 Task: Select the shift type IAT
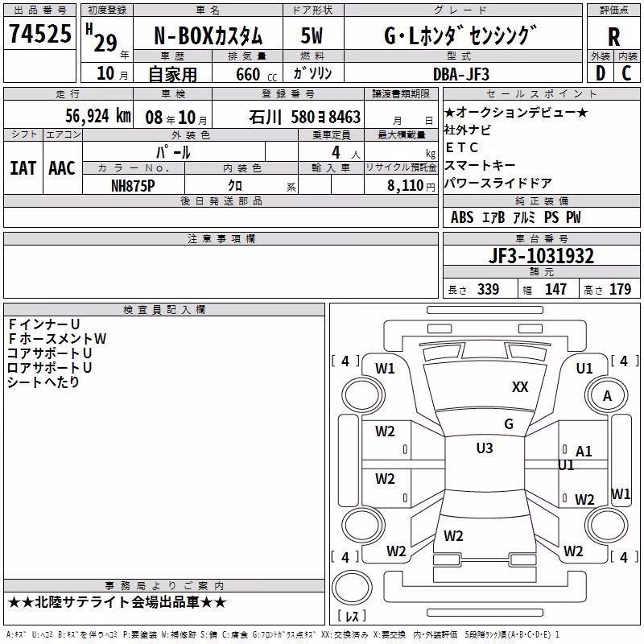click(23, 168)
